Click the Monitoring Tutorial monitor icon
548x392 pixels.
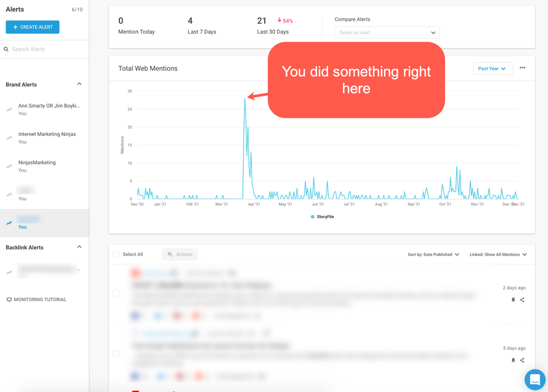(x=9, y=299)
